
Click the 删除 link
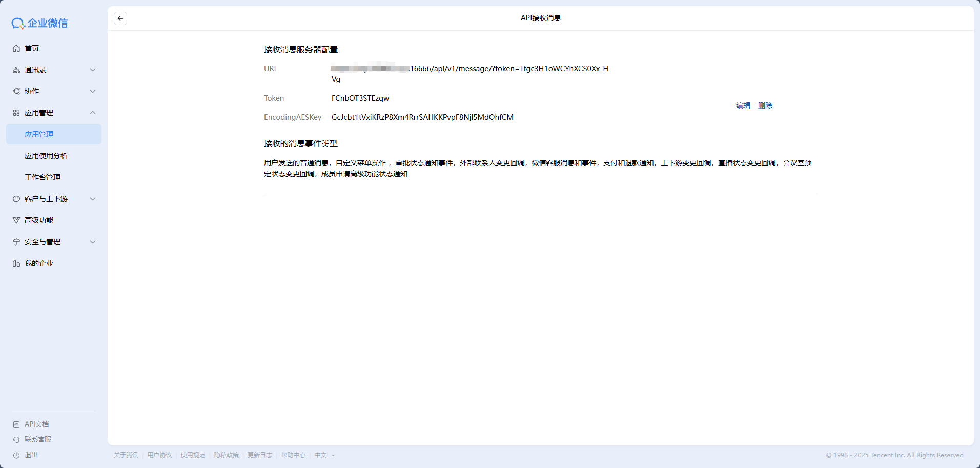pos(765,105)
